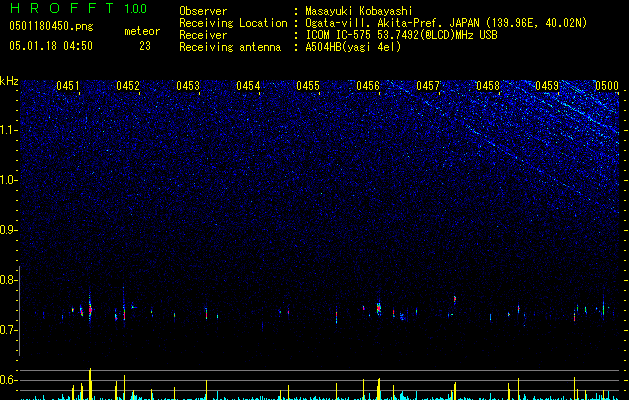Click the A504HB(yagi 4el) antenna text
This screenshot has height=400, width=629.
tap(353, 47)
